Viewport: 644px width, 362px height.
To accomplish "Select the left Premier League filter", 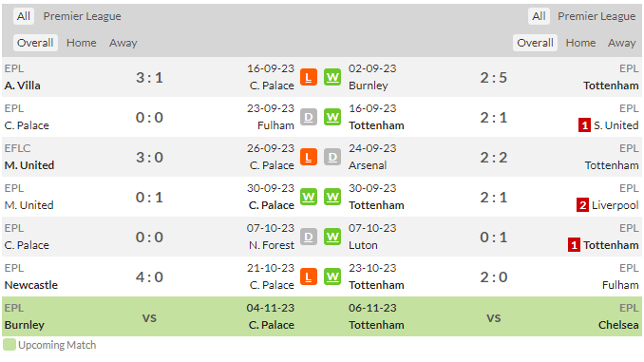I will 82,16.
